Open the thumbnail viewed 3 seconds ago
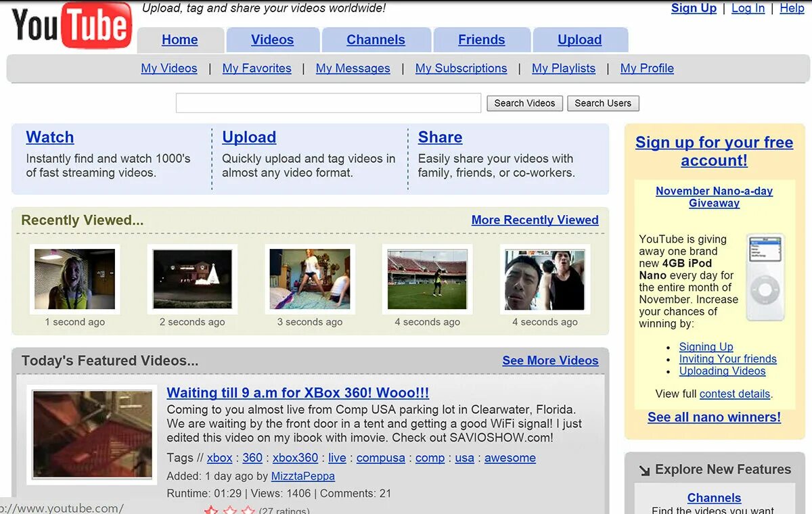Viewport: 812px width, 514px height. pos(310,279)
